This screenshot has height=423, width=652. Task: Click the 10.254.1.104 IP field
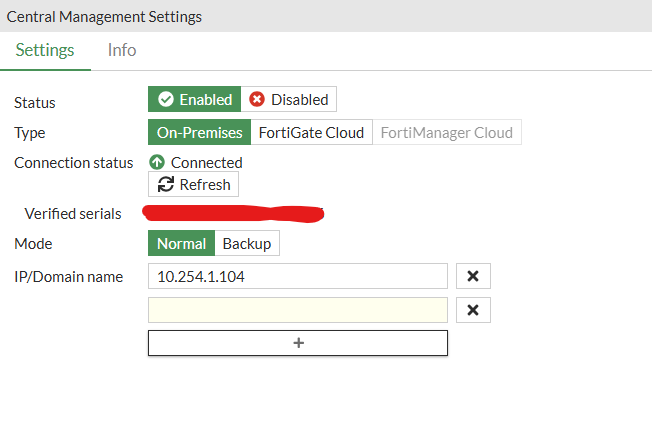298,277
